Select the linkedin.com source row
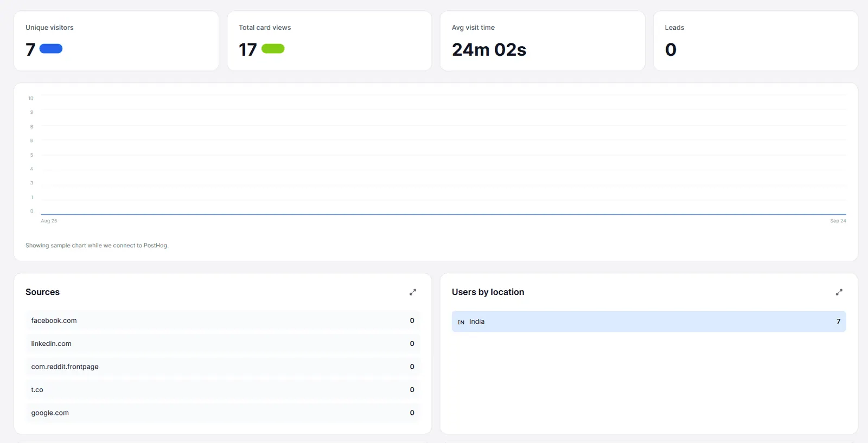 (222, 344)
